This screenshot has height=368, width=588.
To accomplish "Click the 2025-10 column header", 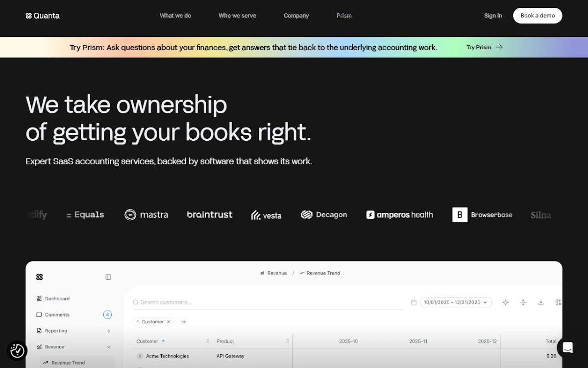I will 348,341.
